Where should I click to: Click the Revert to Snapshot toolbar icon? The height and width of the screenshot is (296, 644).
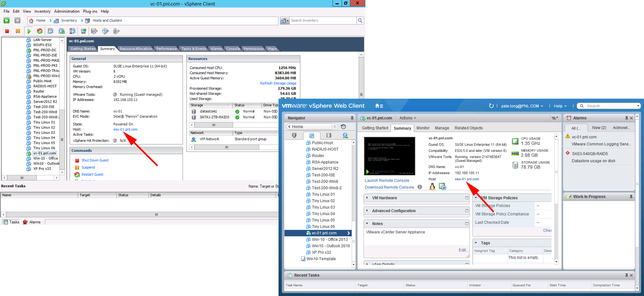62,31
